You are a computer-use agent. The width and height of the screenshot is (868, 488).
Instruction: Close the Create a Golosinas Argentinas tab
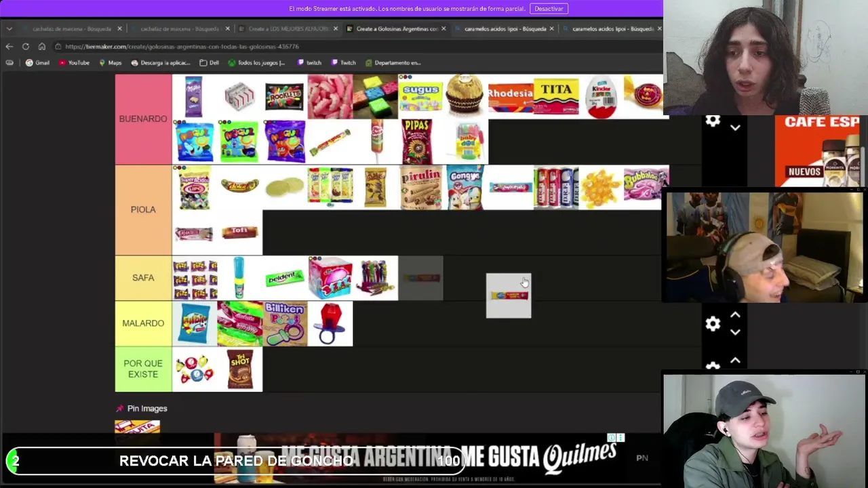[x=443, y=28]
